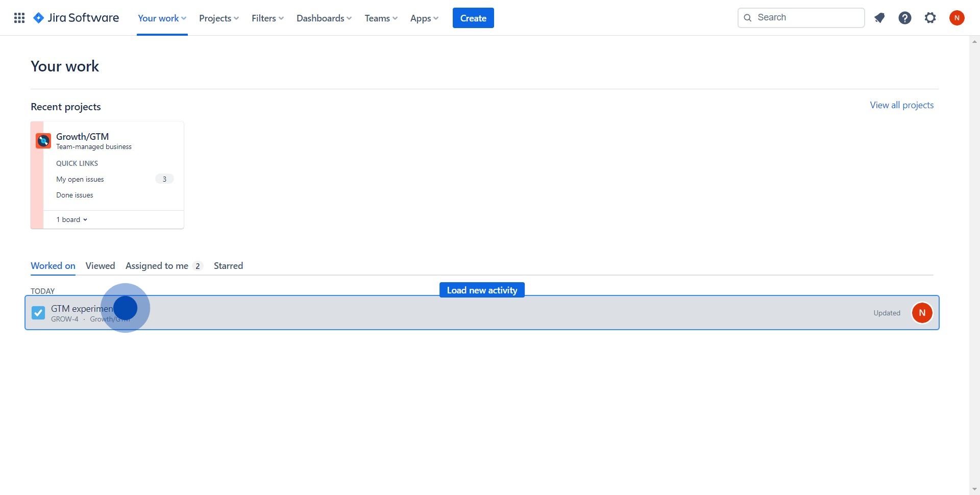Switch to the Viewed tab
980x495 pixels.
click(100, 266)
